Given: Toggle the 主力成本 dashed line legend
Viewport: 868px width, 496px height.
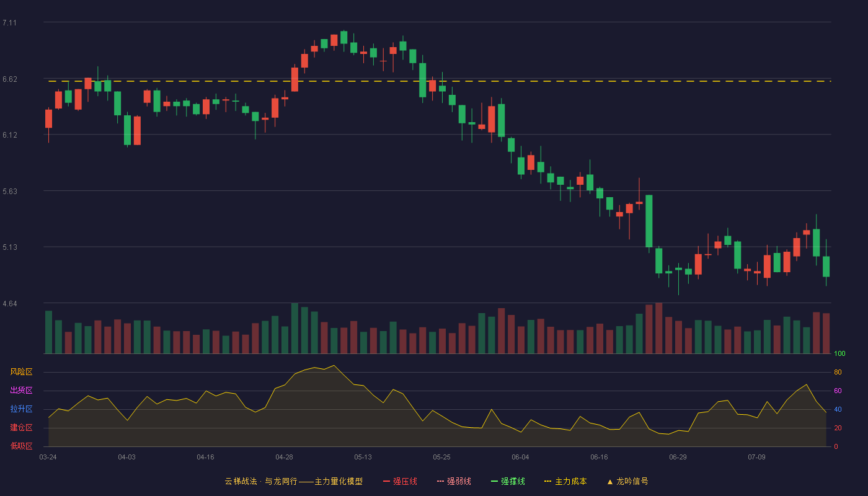Looking at the screenshot, I should point(565,481).
